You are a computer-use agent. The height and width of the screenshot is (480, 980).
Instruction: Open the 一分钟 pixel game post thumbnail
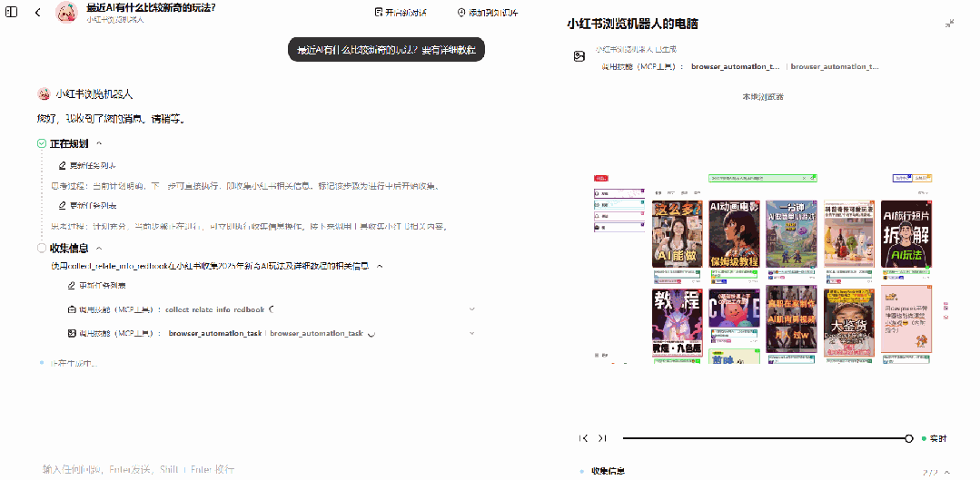point(791,234)
